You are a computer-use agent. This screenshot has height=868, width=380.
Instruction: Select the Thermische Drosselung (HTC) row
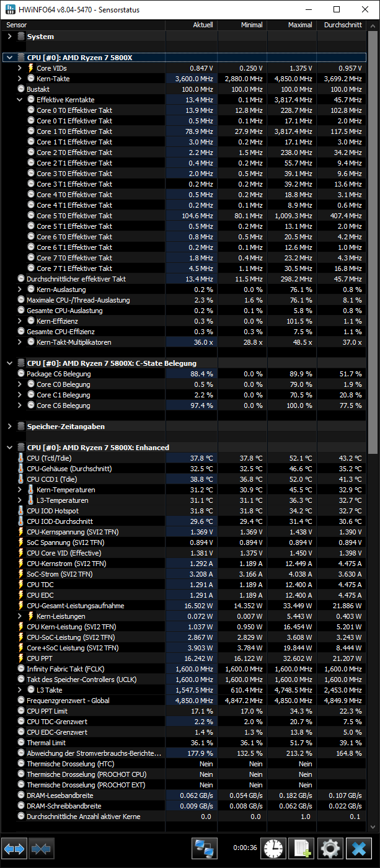(x=184, y=764)
